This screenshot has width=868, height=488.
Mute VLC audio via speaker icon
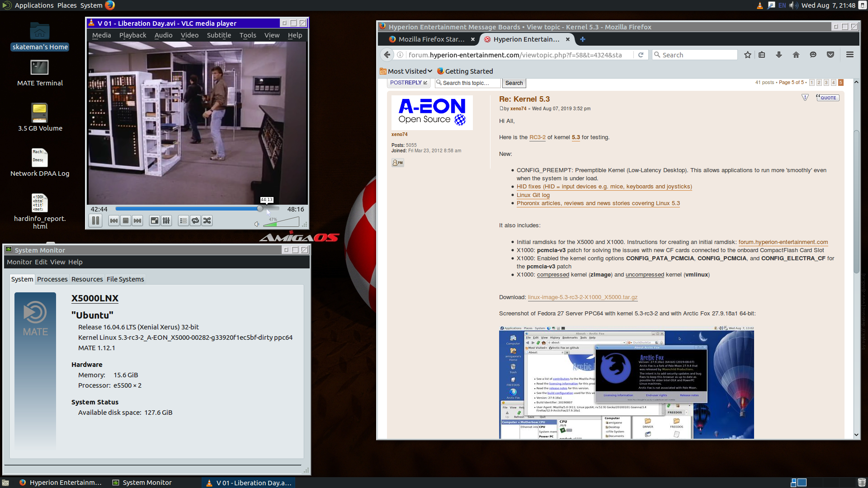tap(257, 224)
